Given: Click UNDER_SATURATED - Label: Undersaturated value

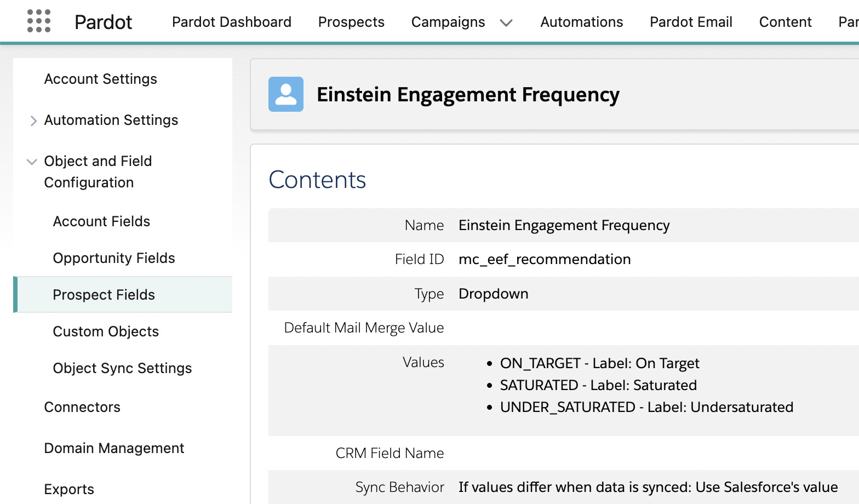Looking at the screenshot, I should click(x=646, y=407).
